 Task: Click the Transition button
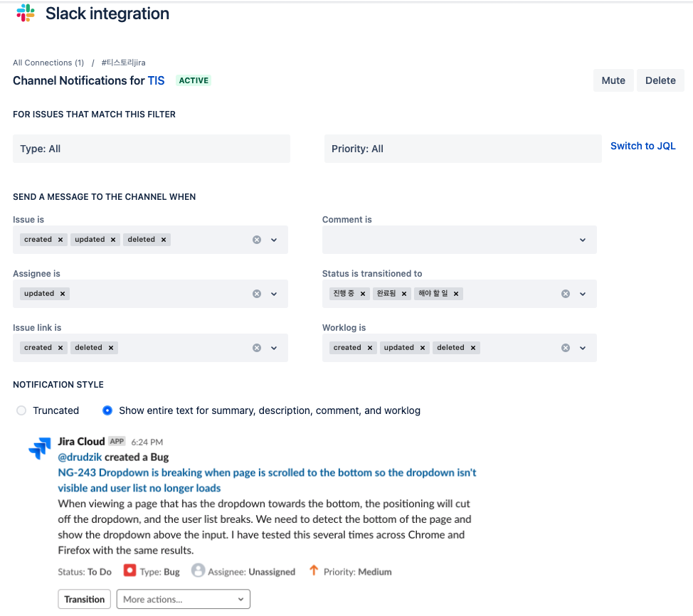(85, 599)
